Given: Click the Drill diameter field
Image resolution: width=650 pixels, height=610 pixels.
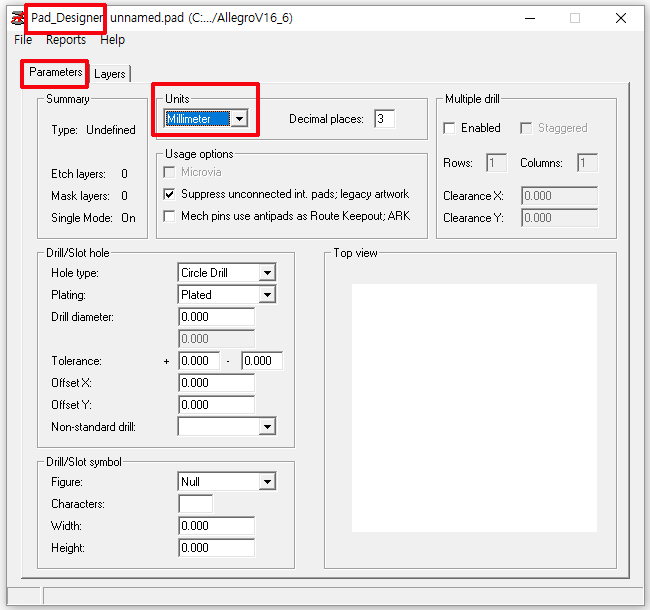Looking at the screenshot, I should (216, 317).
